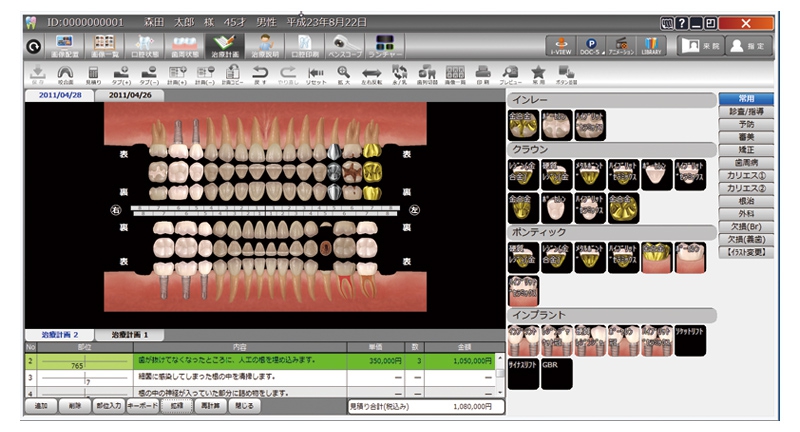Image resolution: width=800 pixels, height=432 pixels.
Task: Open the DOC-5 dropdown menu
Action: [591, 46]
